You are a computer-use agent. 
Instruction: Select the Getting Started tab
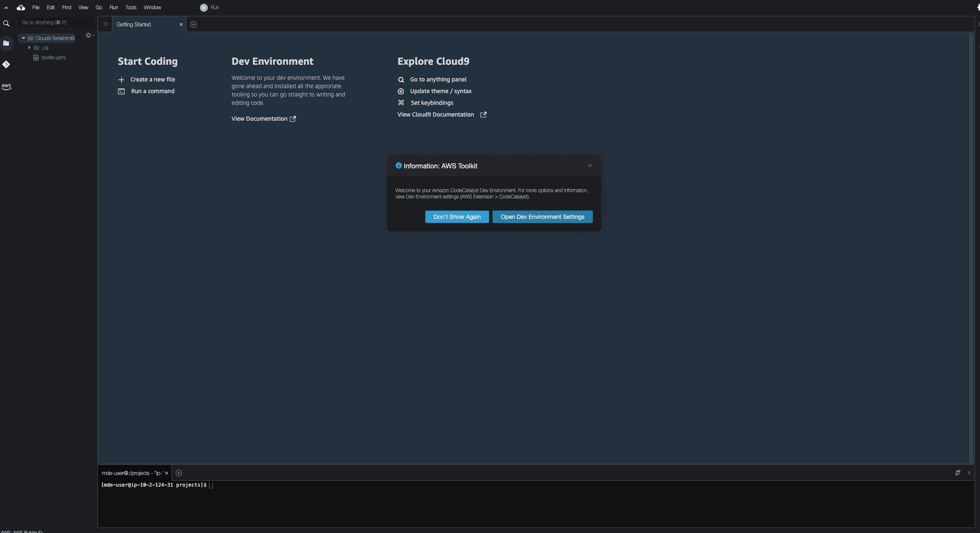pyautogui.click(x=149, y=24)
